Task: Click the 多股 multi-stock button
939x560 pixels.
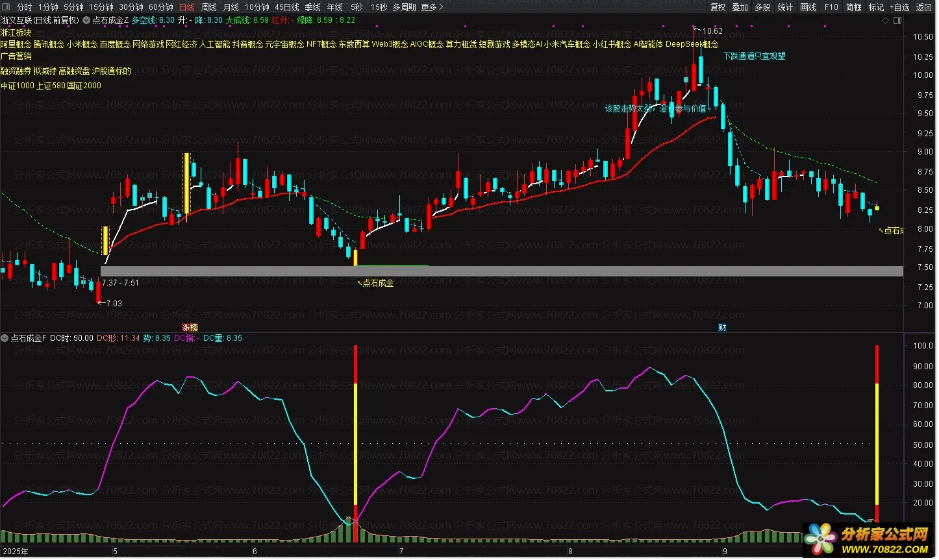Action: (x=763, y=7)
